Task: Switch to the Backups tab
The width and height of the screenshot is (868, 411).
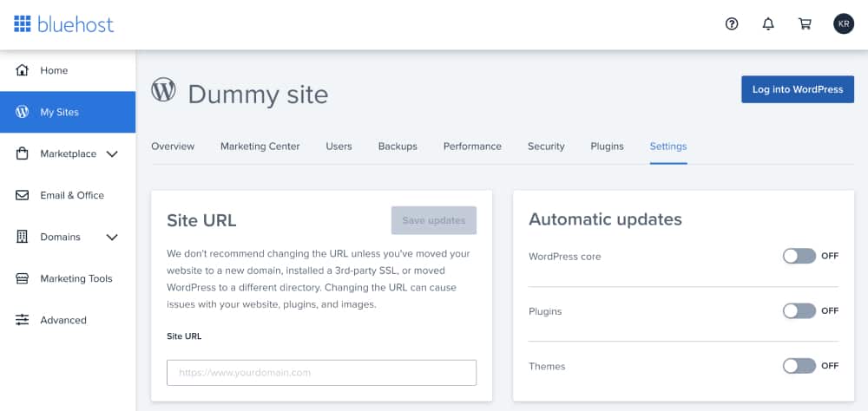Action: (398, 147)
